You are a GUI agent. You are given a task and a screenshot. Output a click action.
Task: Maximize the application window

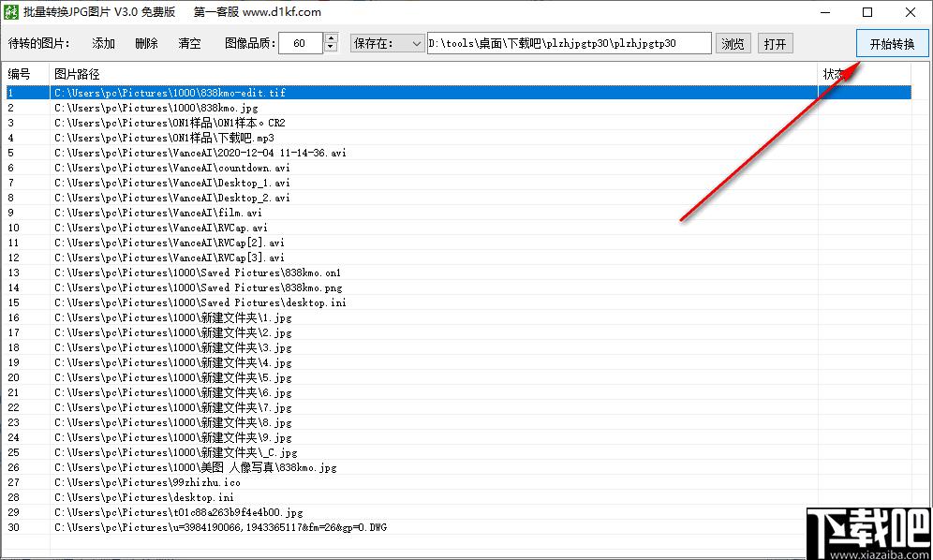[867, 12]
